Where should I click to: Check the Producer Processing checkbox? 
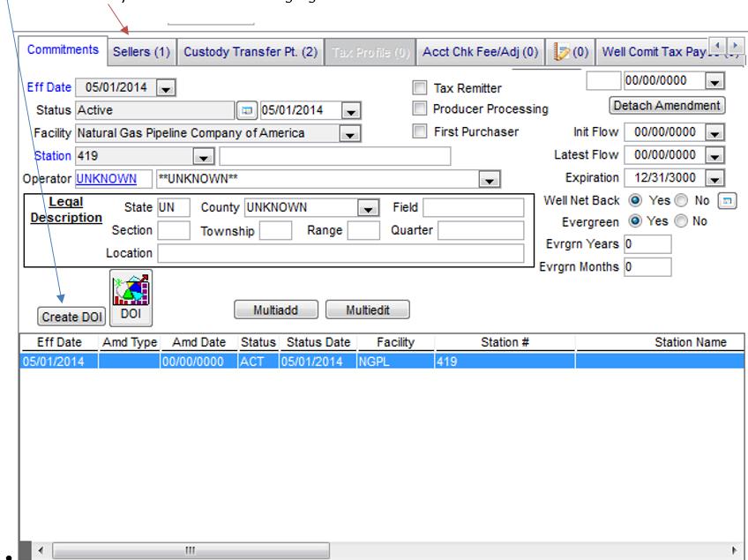click(x=421, y=109)
